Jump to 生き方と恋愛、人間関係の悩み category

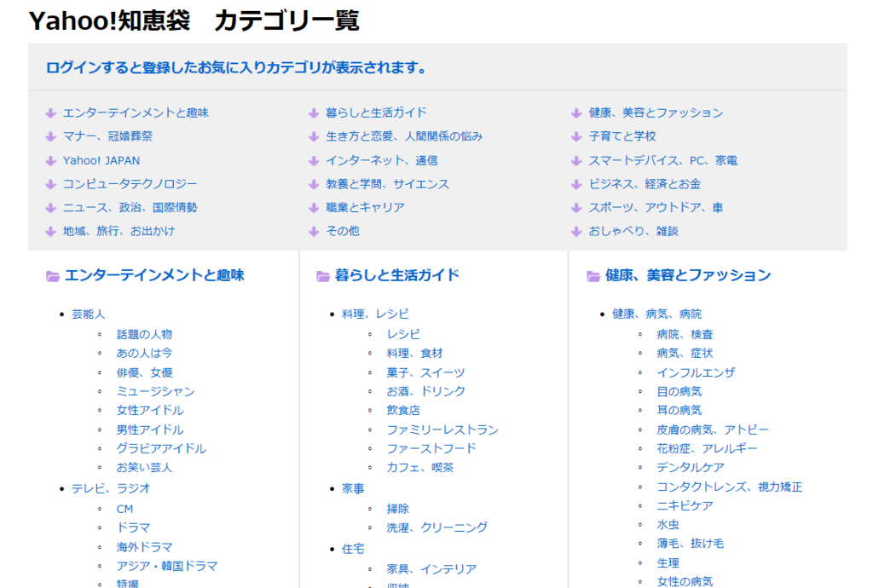404,136
